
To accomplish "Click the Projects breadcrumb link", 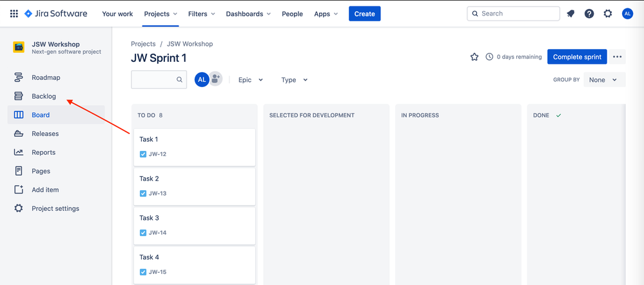I will 143,44.
